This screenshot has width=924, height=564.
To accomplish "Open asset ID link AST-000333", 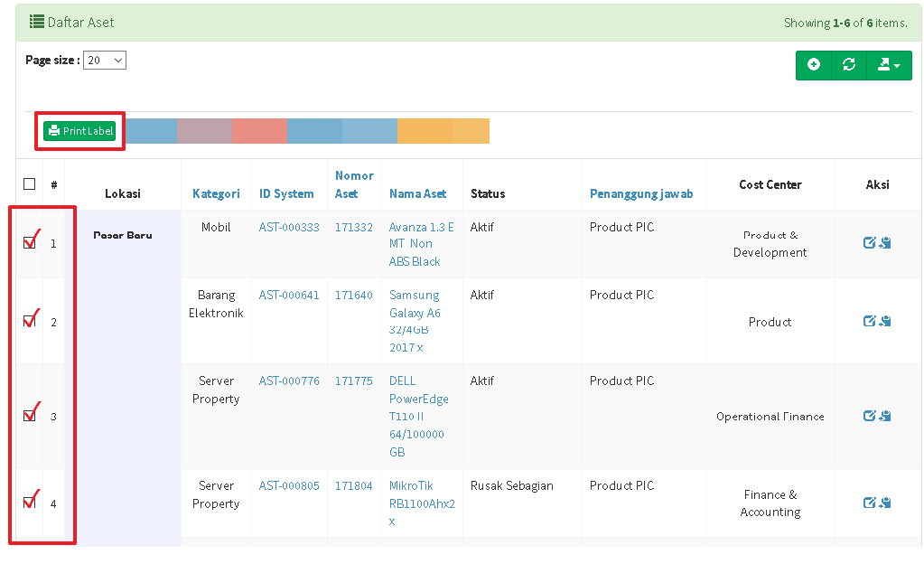I will click(x=289, y=227).
